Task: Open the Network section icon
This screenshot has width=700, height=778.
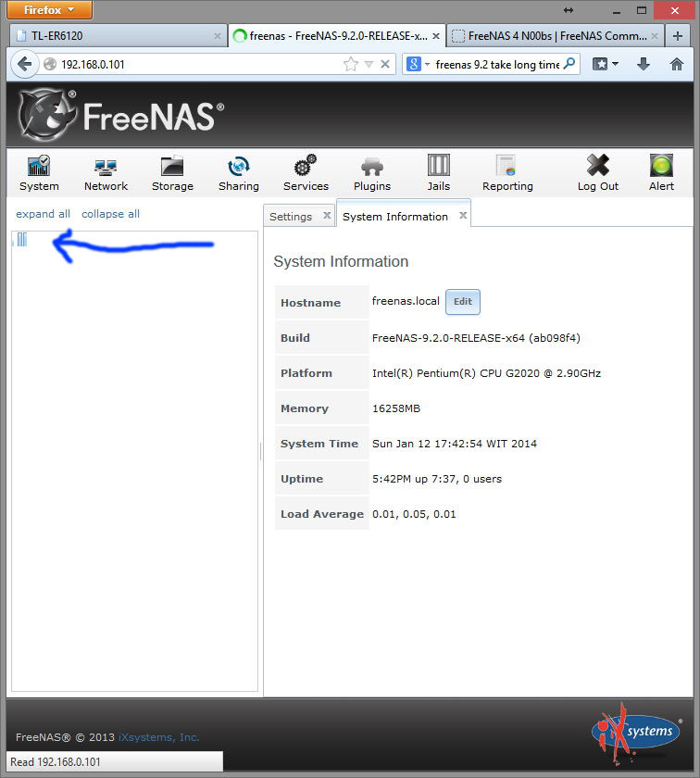Action: point(106,168)
